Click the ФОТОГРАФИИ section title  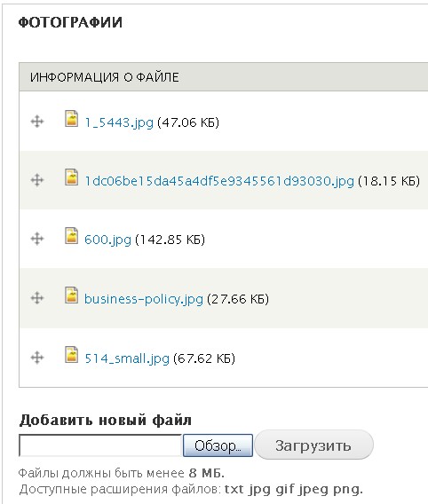[x=70, y=23]
